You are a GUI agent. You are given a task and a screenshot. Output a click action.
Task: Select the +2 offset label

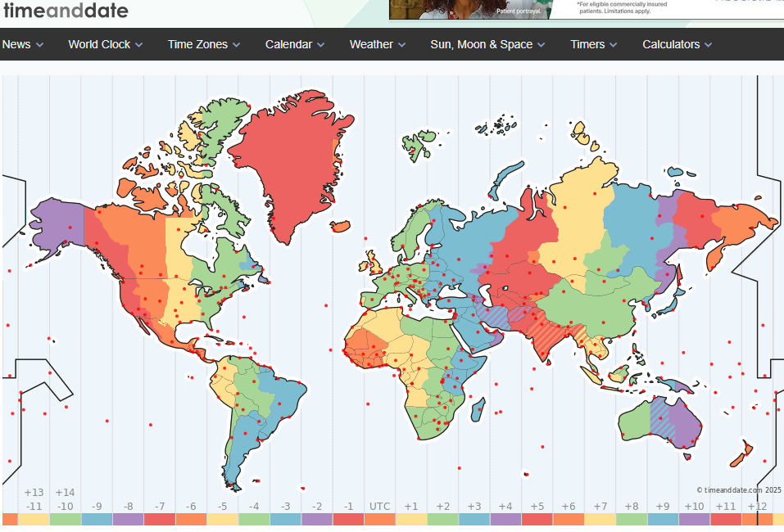(443, 506)
